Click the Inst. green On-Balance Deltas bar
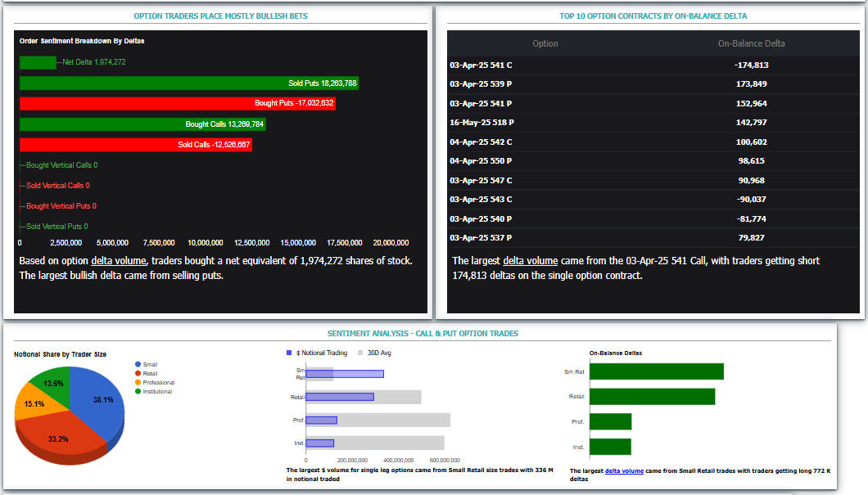 (611, 447)
